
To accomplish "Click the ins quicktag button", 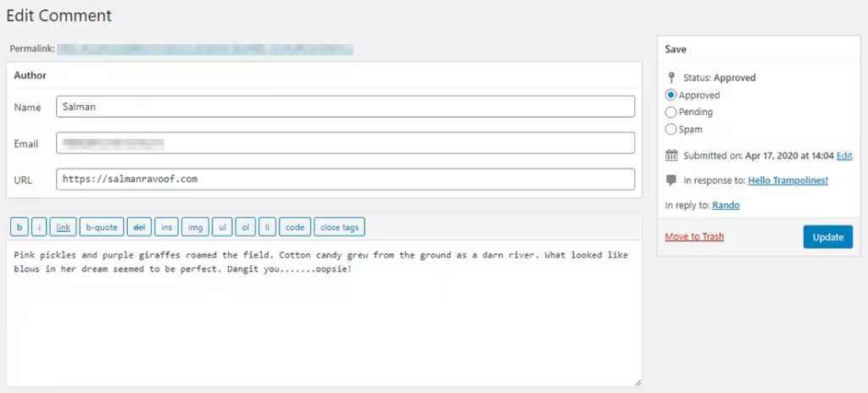I will pyautogui.click(x=167, y=227).
